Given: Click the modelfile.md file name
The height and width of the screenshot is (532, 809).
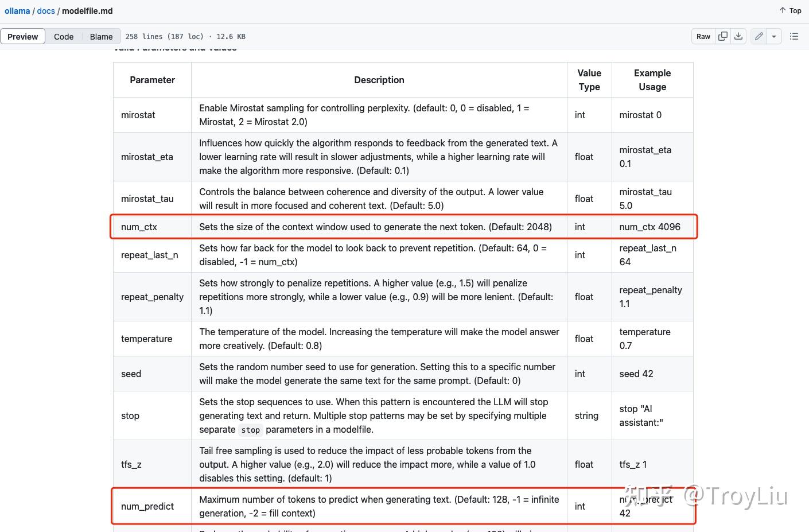Looking at the screenshot, I should pyautogui.click(x=87, y=11).
